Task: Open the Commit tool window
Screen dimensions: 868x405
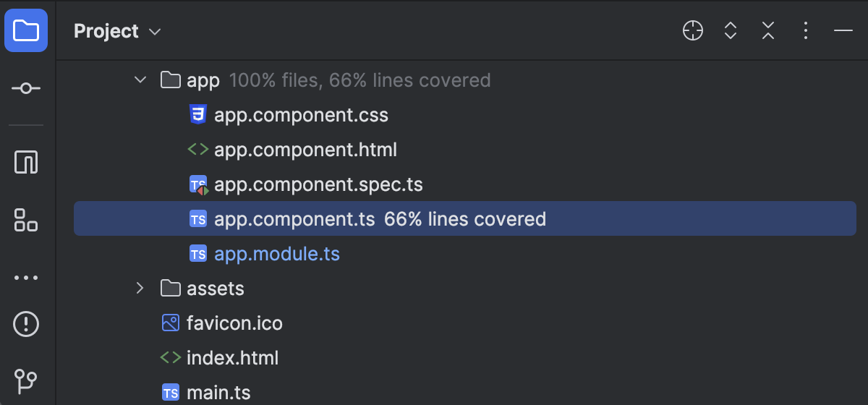Action: (26, 88)
